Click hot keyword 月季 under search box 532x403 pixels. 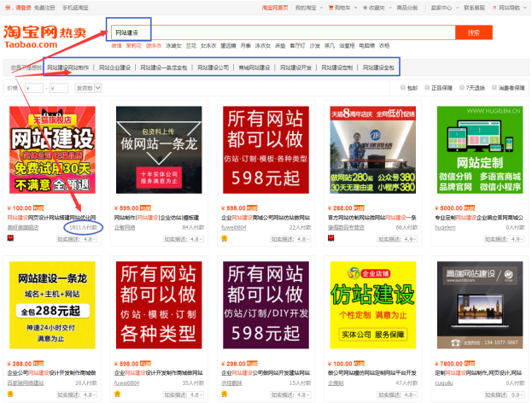coord(246,45)
